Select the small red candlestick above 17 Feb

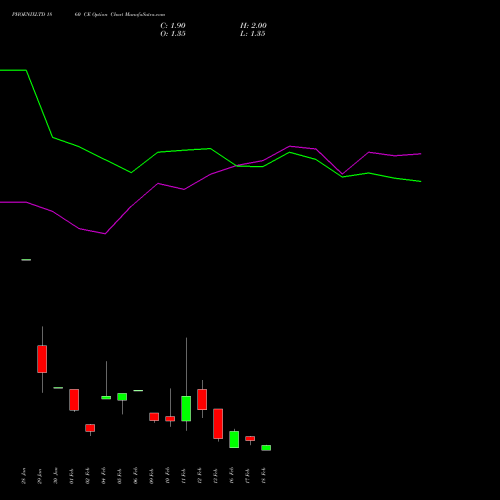coord(250,438)
